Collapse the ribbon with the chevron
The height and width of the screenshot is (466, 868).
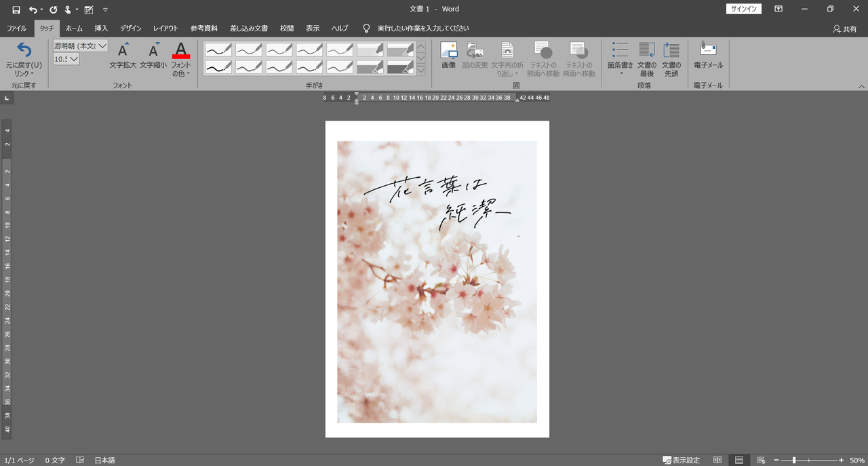pos(861,86)
